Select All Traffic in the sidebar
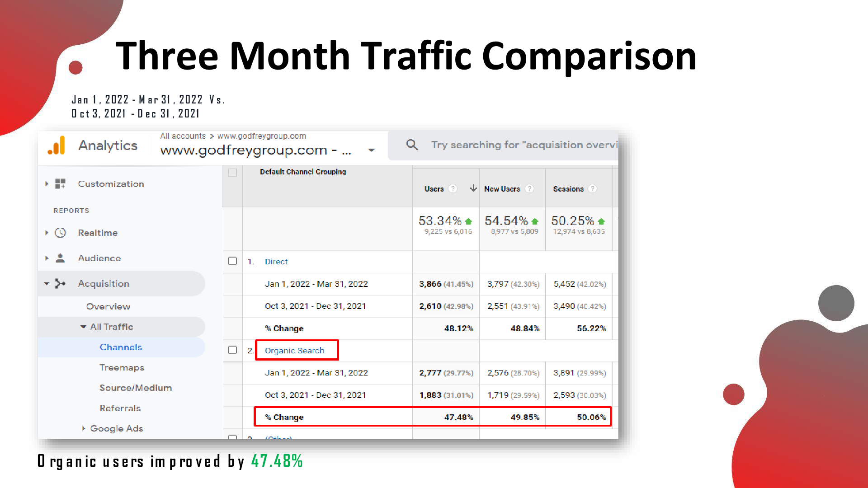The image size is (868, 488). pyautogui.click(x=111, y=327)
